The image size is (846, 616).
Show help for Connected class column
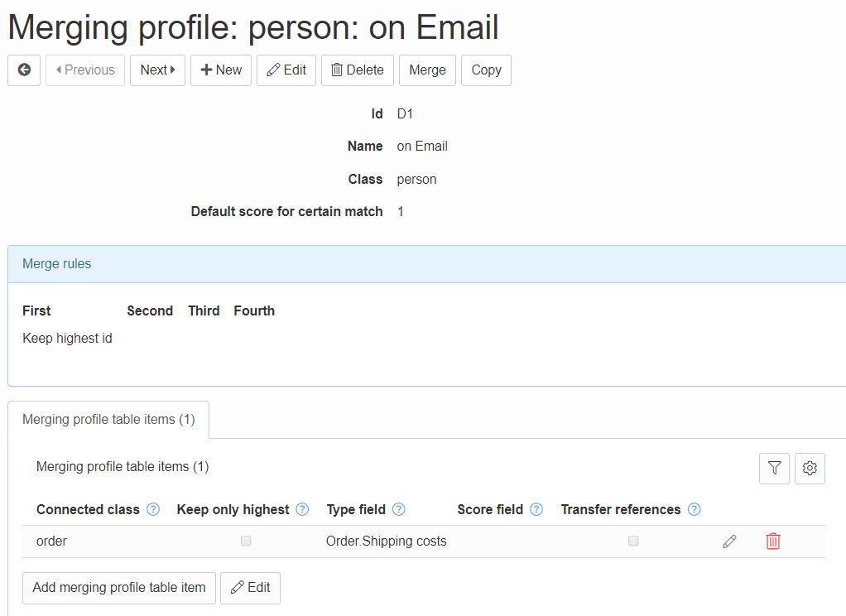point(153,510)
